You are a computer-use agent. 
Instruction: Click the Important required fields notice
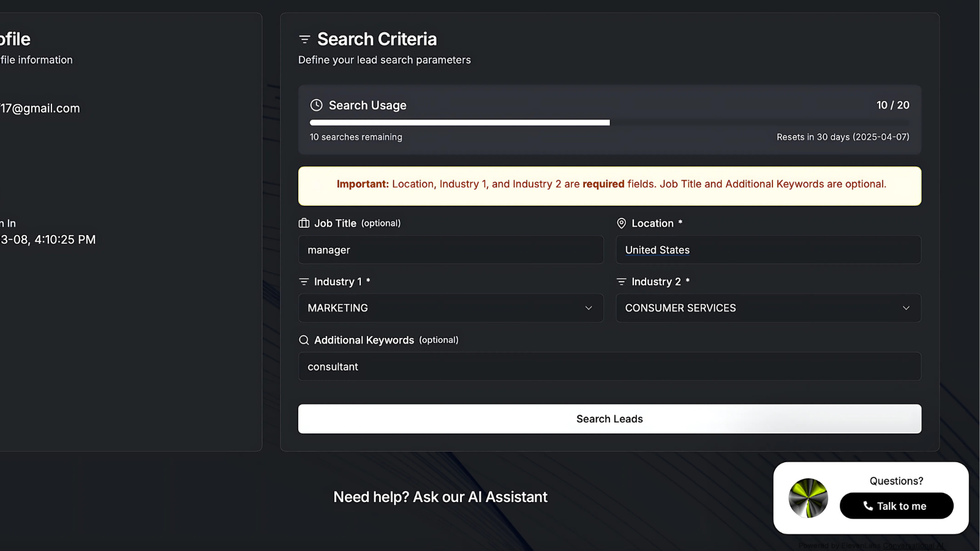609,186
